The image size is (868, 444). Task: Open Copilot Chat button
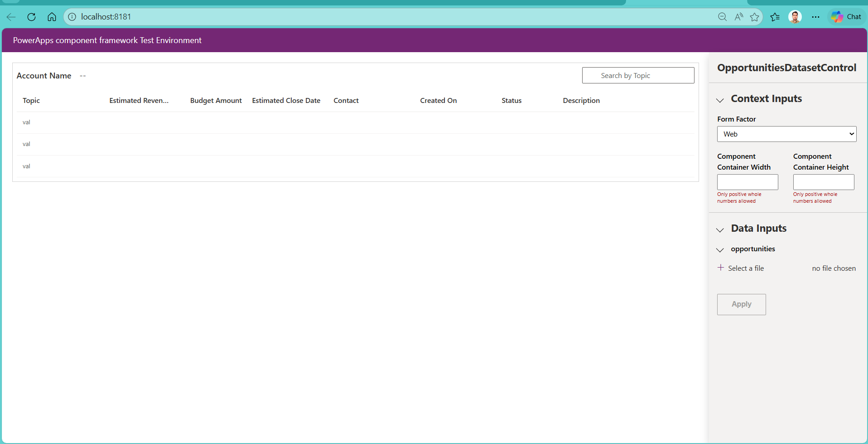coord(846,17)
